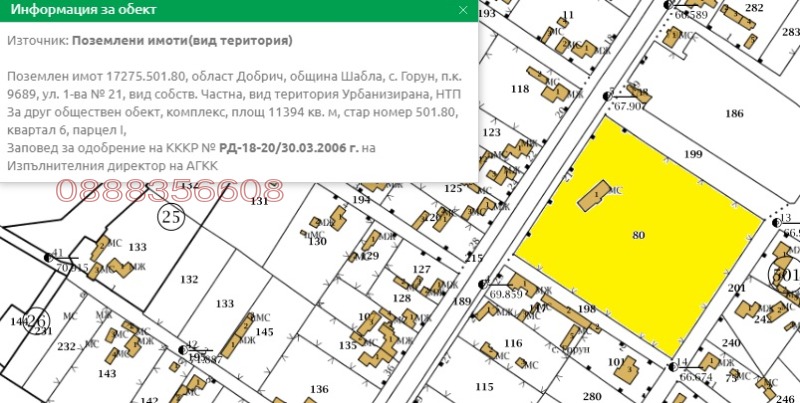Click the bold source 'Поземлени имоти(вид територия)'
Image resolution: width=800 pixels, height=403 pixels.
[183, 41]
